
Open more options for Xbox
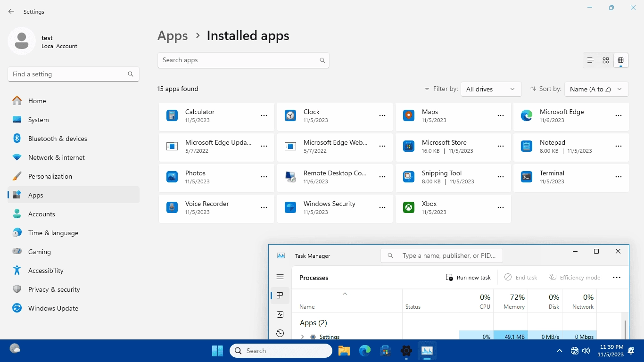(x=501, y=207)
